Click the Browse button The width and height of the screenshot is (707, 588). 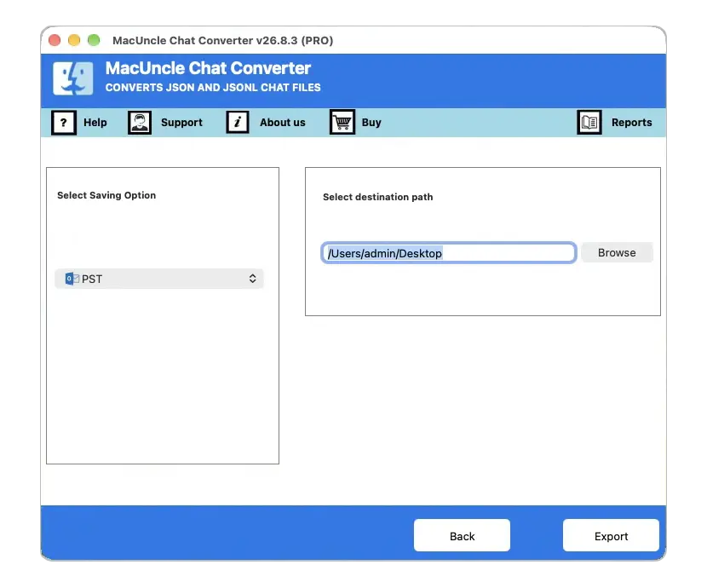click(x=617, y=252)
